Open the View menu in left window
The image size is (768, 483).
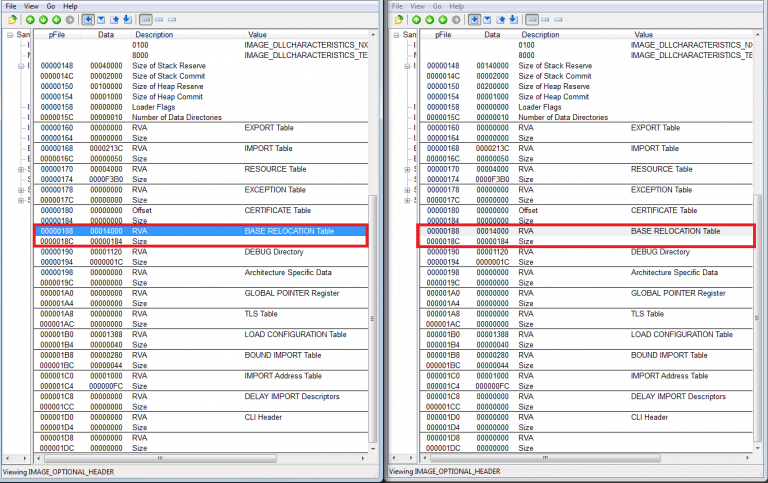point(33,6)
